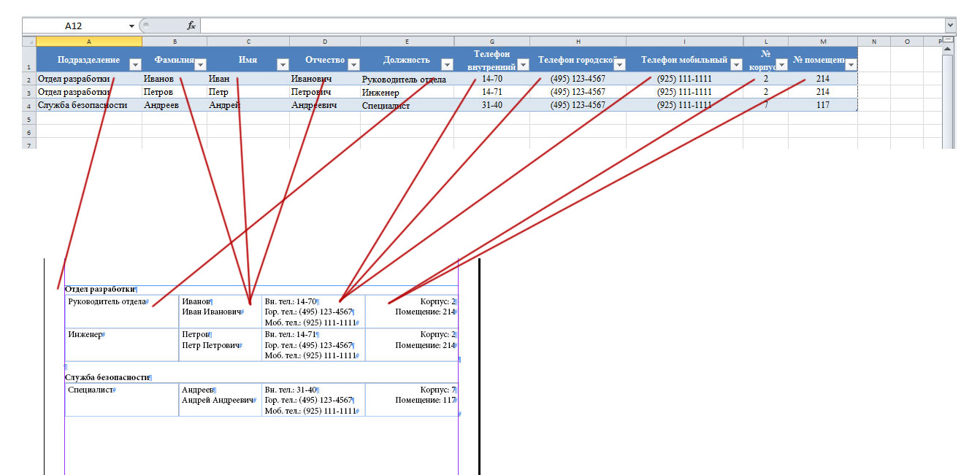Open filter dropdown for Подразделение
The height and width of the screenshot is (475, 980).
coord(135,64)
